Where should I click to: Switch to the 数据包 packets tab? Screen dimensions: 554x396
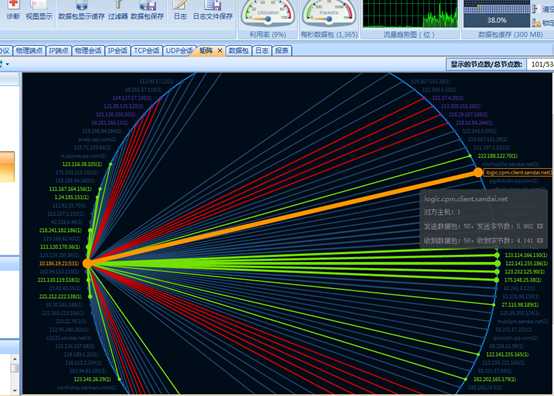point(238,51)
